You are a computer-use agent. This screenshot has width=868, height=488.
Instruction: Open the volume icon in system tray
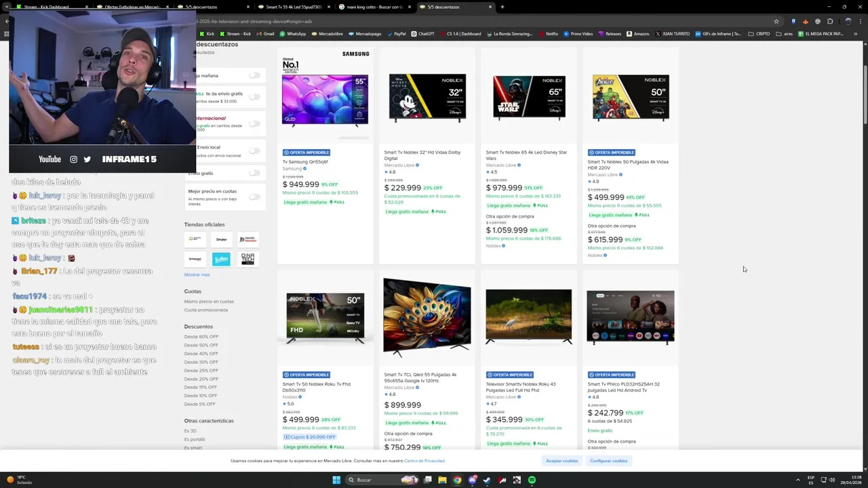pos(833,480)
